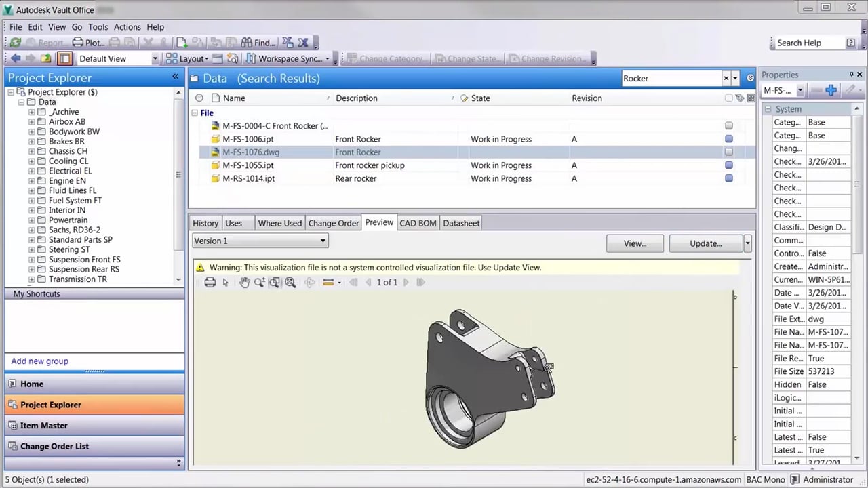Click the circle selector left of Name header
The image size is (868, 488).
[x=199, y=98]
